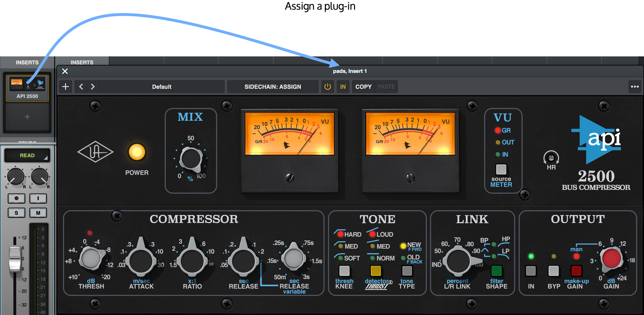The height and width of the screenshot is (315, 644).
Task: Open the Default preset selector
Action: click(x=162, y=87)
